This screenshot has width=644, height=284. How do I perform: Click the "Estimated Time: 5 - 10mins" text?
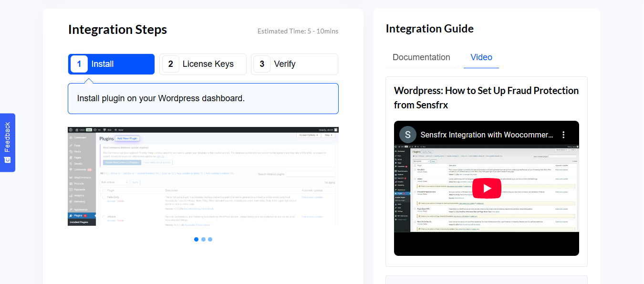(298, 31)
